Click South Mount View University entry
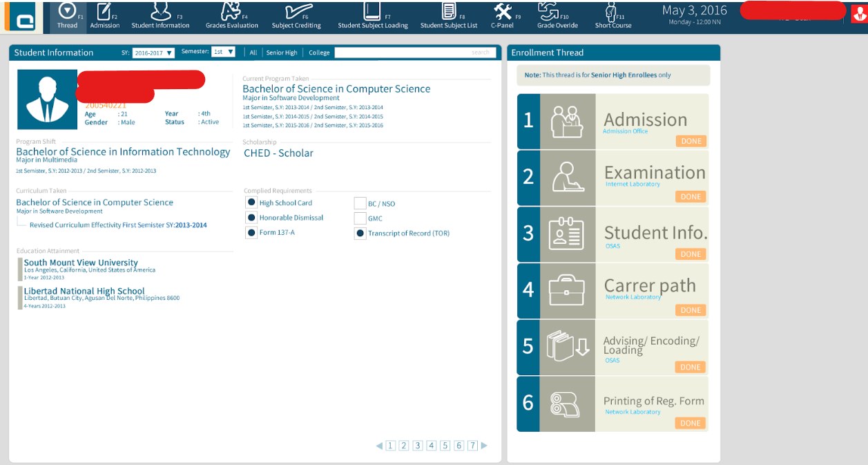The height and width of the screenshot is (465, 868). [x=81, y=263]
